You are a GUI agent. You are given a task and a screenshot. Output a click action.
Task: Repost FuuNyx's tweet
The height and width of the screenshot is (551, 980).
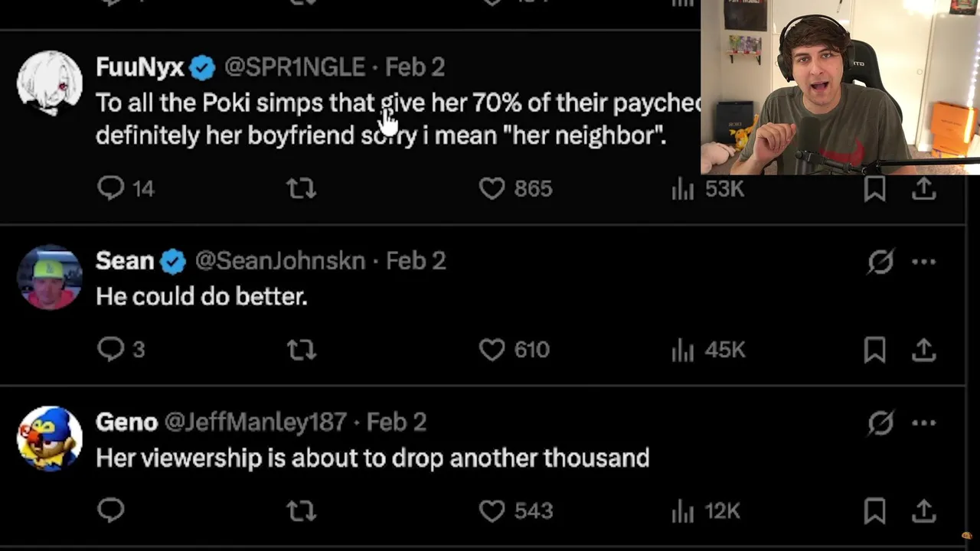[301, 188]
